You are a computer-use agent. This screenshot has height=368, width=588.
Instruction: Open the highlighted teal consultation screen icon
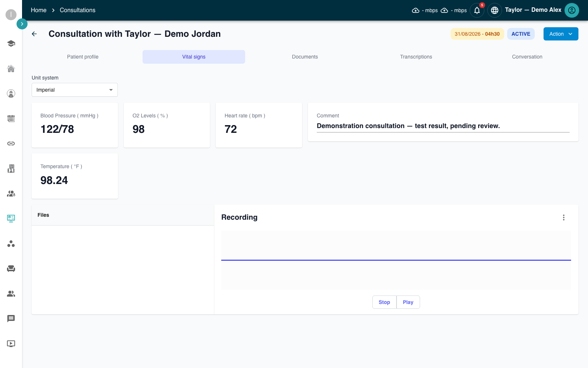point(11,219)
